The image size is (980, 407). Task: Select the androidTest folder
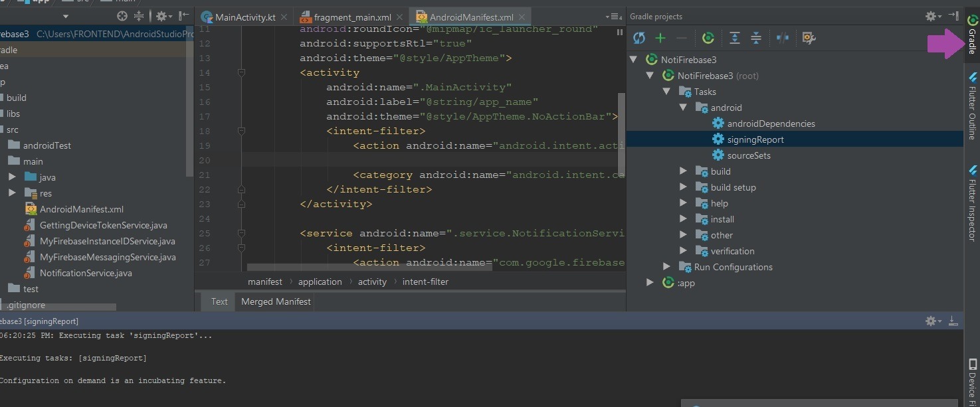pyautogui.click(x=47, y=145)
